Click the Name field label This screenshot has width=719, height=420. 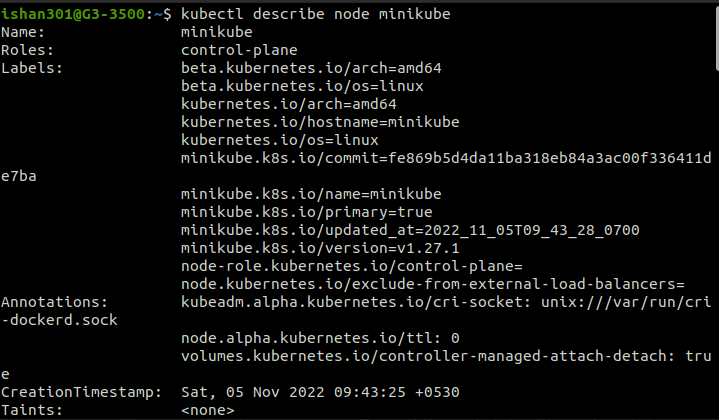[x=21, y=32]
